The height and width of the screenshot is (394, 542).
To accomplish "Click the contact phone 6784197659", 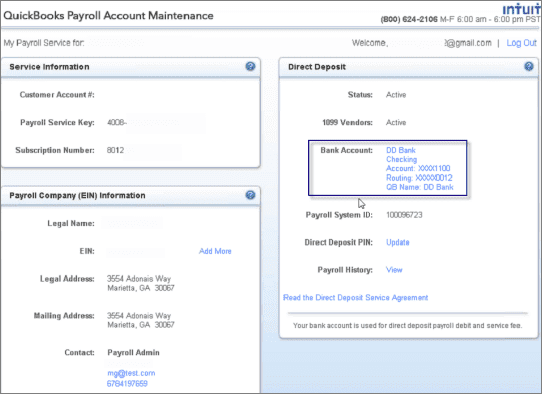I will pyautogui.click(x=127, y=384).
